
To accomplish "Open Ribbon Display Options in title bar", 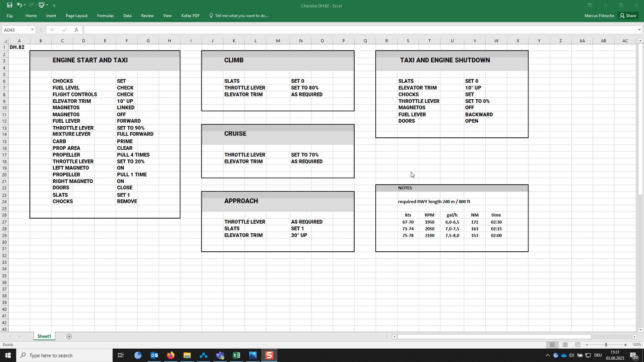I will [x=590, y=6].
